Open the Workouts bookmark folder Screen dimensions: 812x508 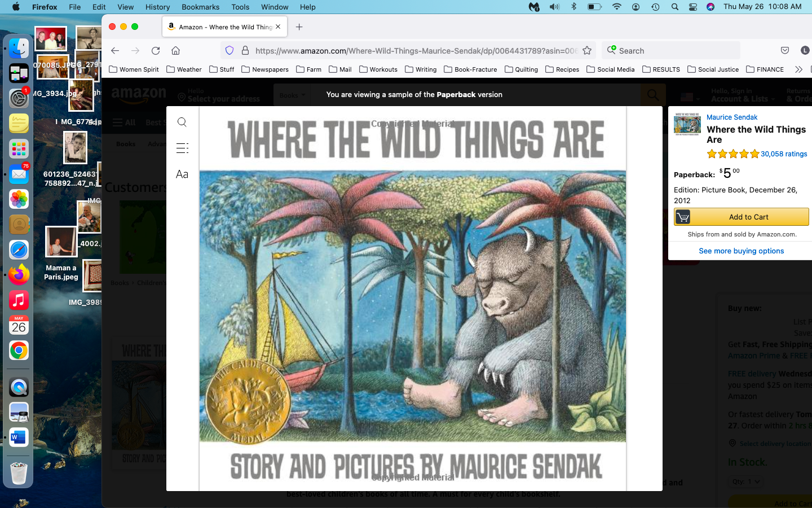(x=378, y=69)
